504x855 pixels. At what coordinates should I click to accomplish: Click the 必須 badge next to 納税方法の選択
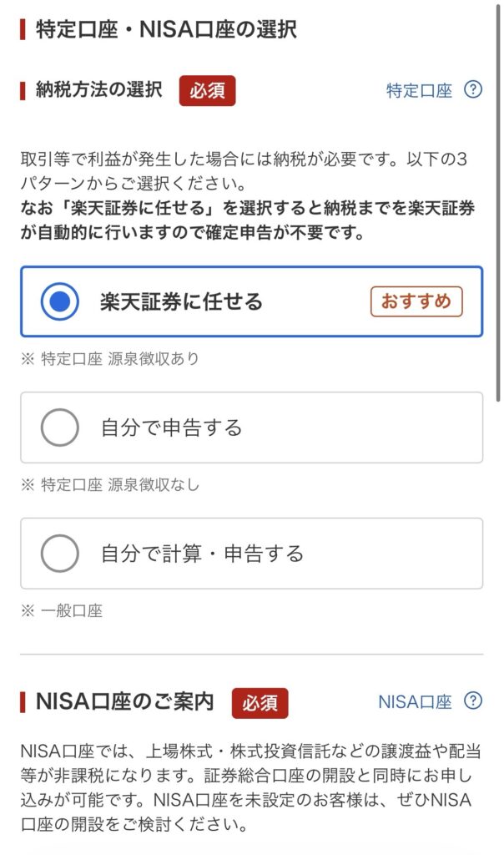(x=207, y=90)
